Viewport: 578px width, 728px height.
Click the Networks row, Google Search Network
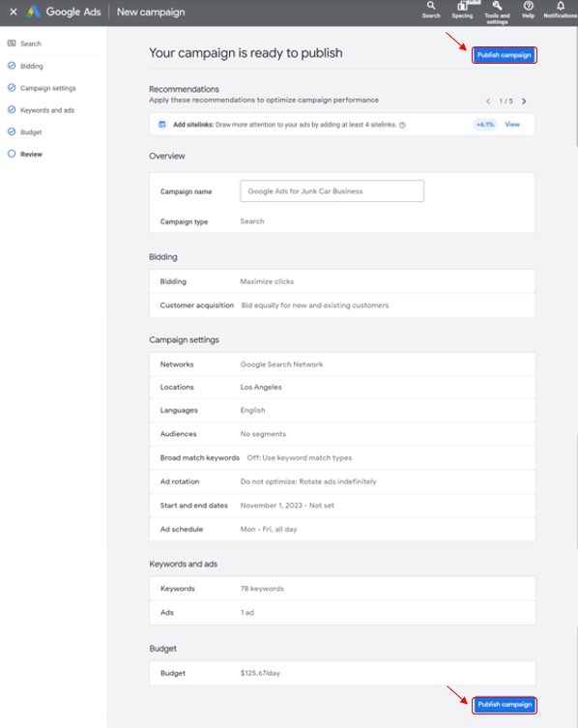342,364
